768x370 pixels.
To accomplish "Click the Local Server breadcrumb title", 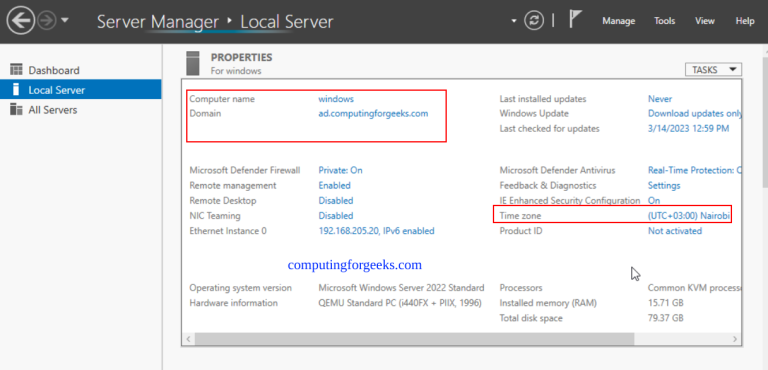I will 287,22.
